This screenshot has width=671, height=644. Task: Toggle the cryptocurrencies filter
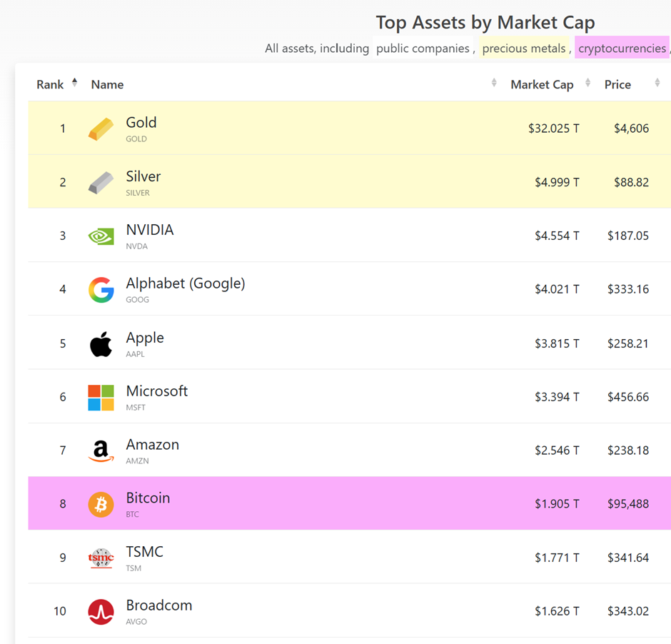(x=622, y=49)
